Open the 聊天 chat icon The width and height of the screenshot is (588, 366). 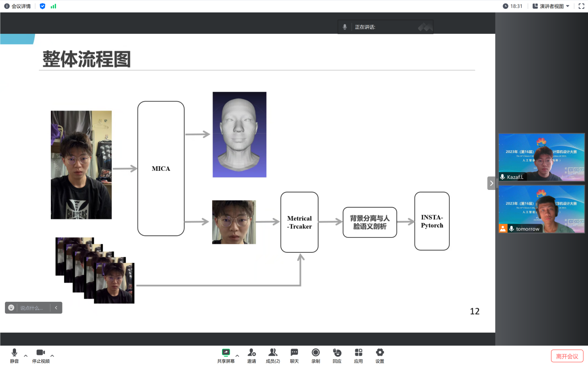point(294,353)
